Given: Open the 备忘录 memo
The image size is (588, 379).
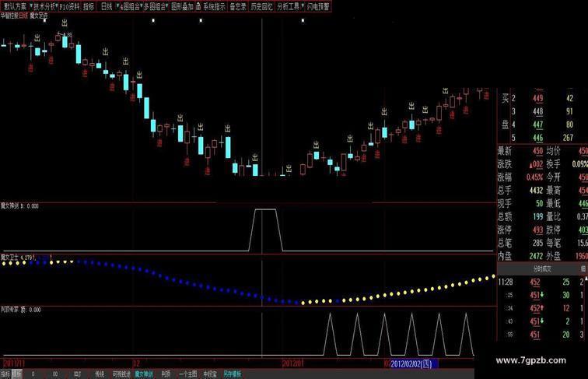Looking at the screenshot, I should point(238,6).
